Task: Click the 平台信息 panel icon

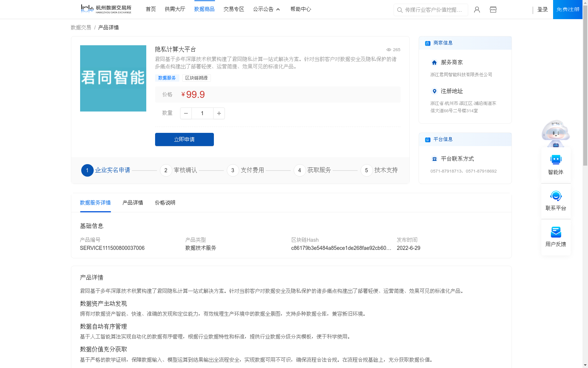Action: tap(428, 139)
